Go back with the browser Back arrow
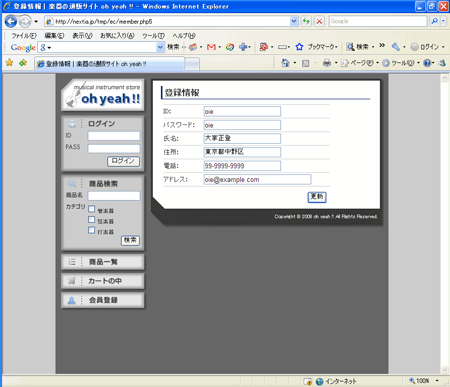This screenshot has height=387, width=450. pyautogui.click(x=11, y=22)
